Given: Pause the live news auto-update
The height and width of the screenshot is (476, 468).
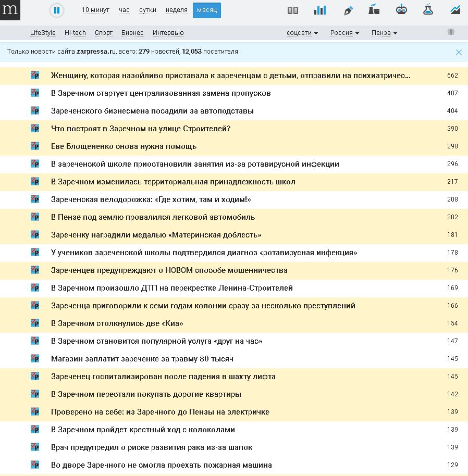Looking at the screenshot, I should pos(57,10).
